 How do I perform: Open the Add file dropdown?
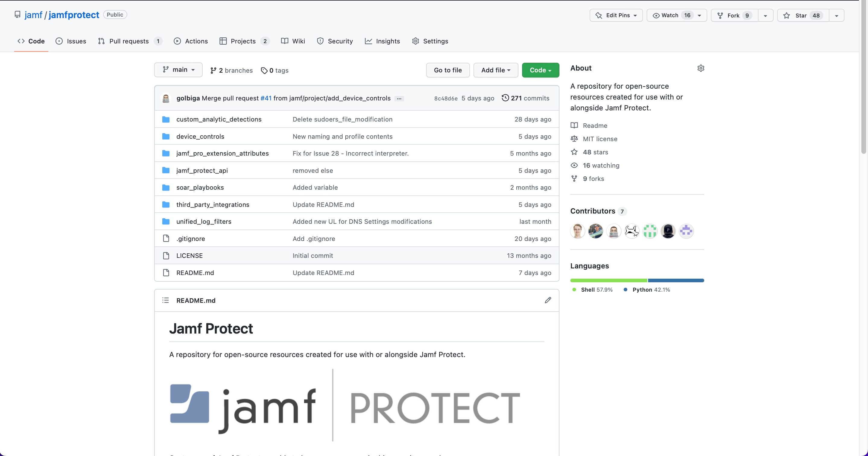pyautogui.click(x=495, y=70)
